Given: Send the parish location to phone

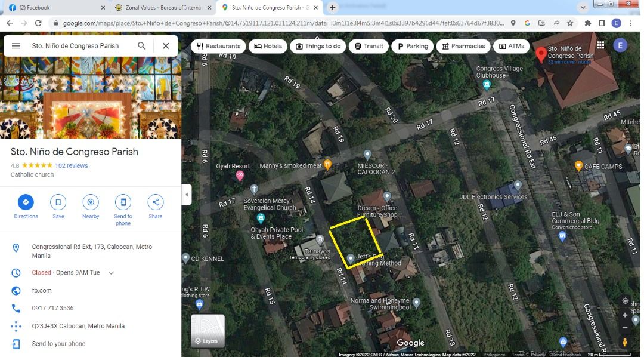Looking at the screenshot, I should coord(123,202).
